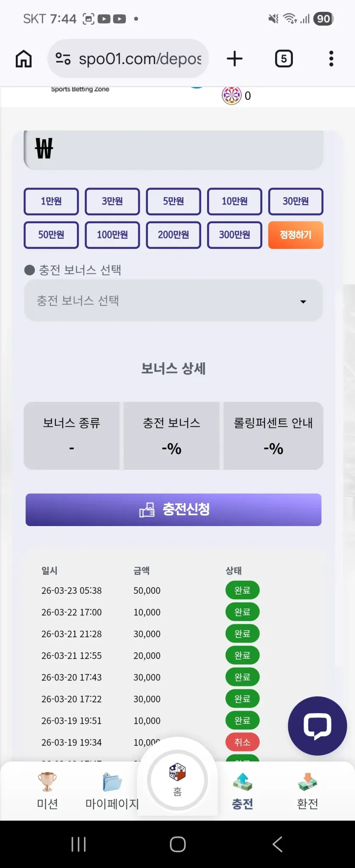Open the browser three-dot menu
Viewport: 355px width, 868px height.
(331, 59)
